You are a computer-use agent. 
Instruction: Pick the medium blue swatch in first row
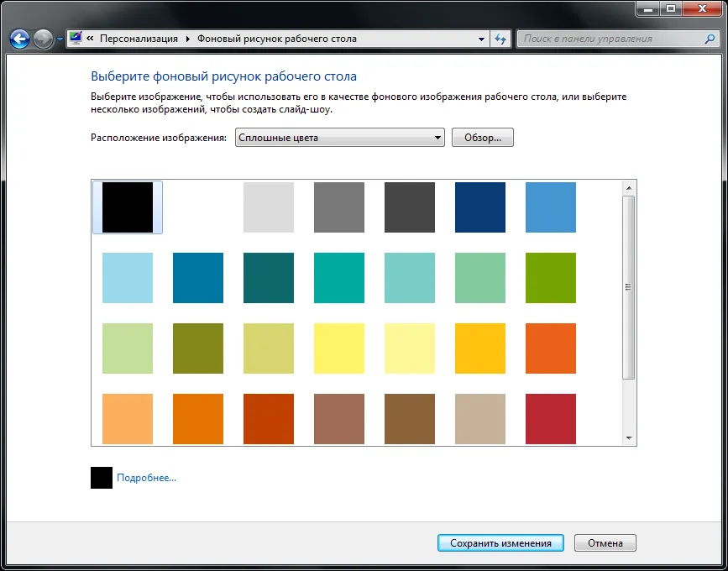[551, 207]
